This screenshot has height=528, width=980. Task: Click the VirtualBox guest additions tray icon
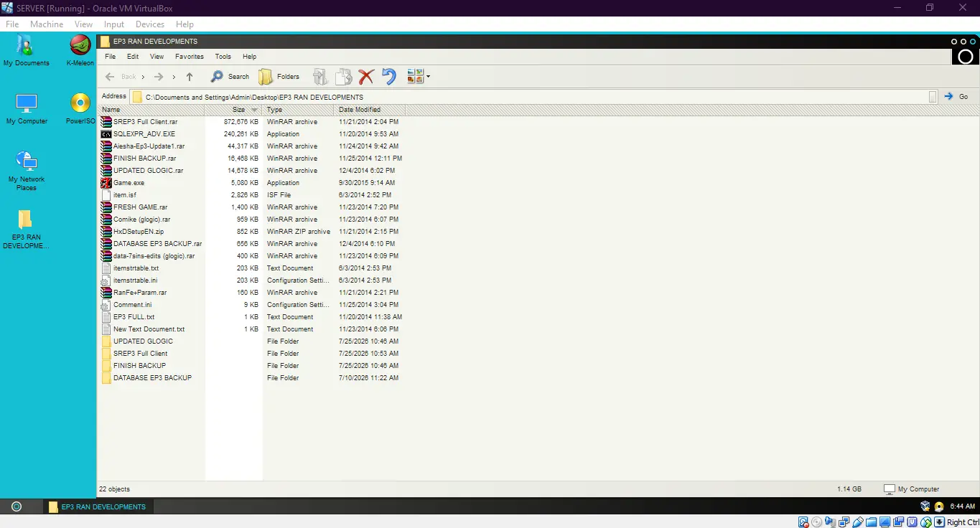tap(925, 506)
